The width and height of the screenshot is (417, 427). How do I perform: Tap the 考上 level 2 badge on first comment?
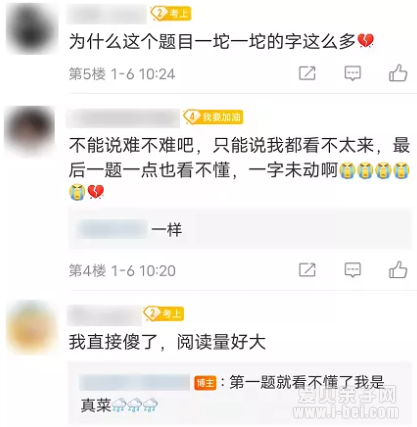pos(170,13)
